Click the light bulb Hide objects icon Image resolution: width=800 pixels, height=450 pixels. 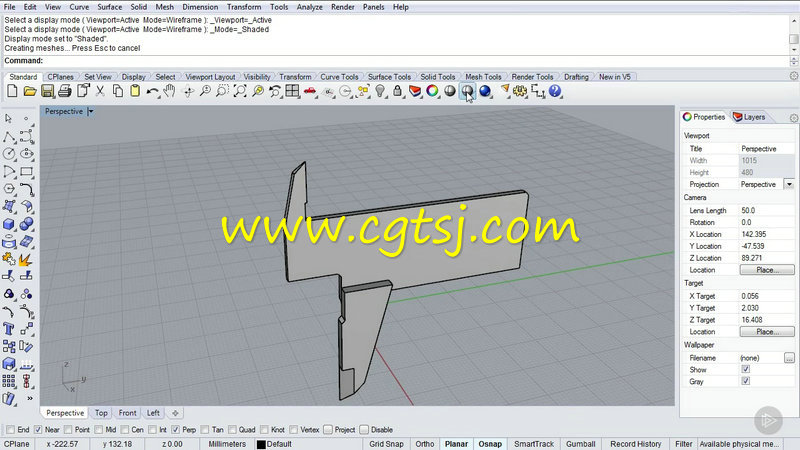point(380,91)
